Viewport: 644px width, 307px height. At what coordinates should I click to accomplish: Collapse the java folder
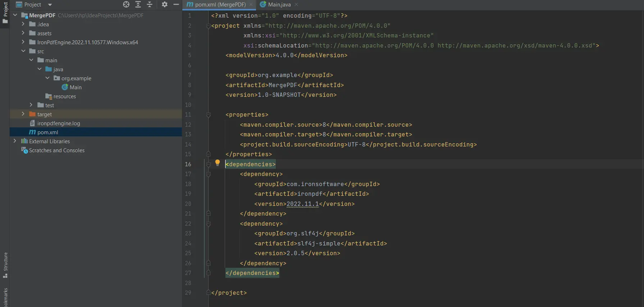tap(40, 69)
